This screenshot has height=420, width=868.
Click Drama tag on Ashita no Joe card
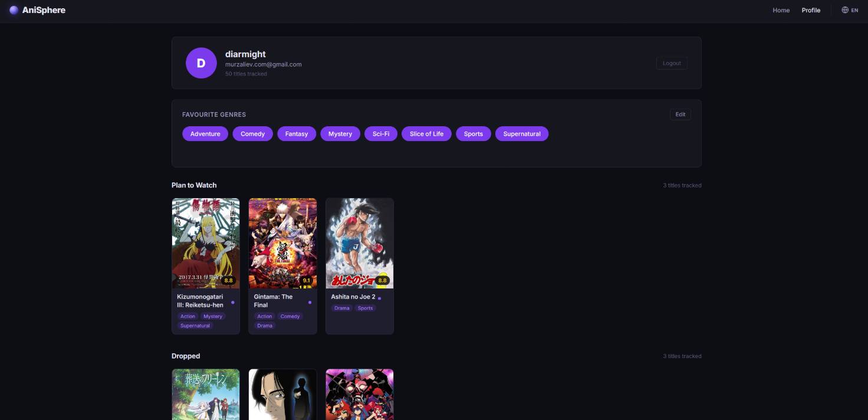point(342,308)
